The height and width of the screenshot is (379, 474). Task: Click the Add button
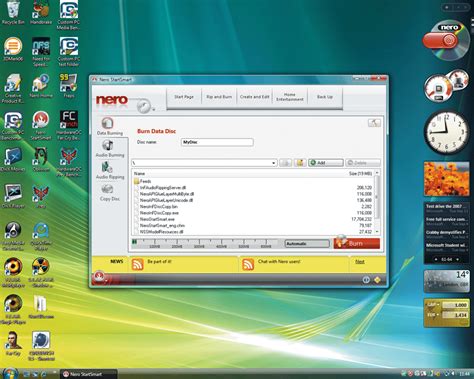point(326,163)
